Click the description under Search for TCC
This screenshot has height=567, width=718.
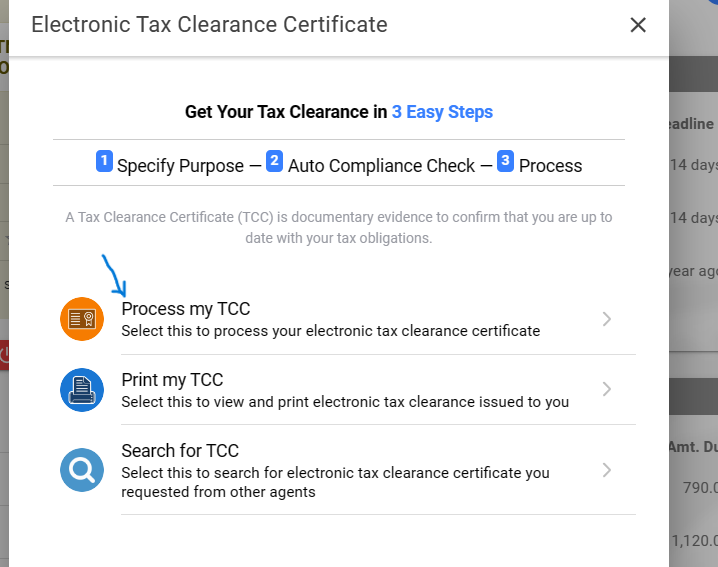(335, 482)
